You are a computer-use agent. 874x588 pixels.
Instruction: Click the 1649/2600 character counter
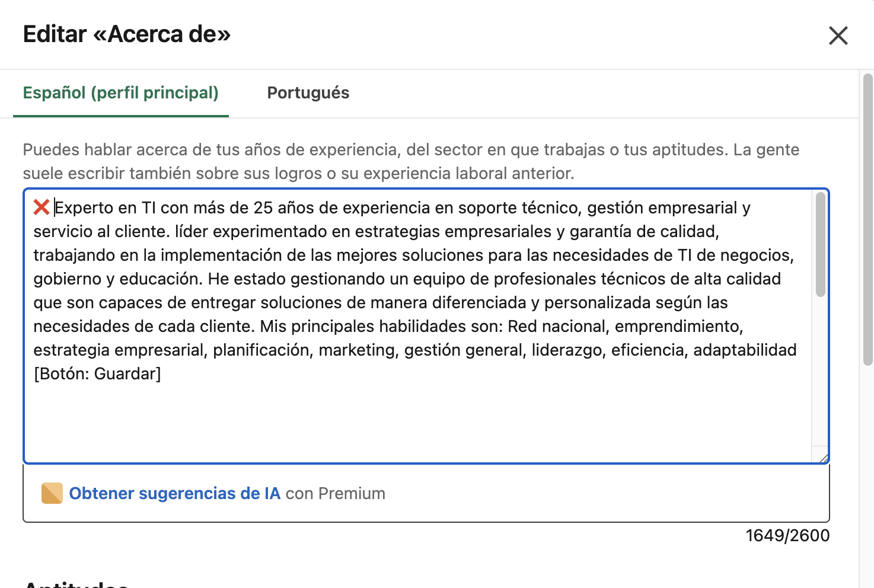(x=787, y=536)
